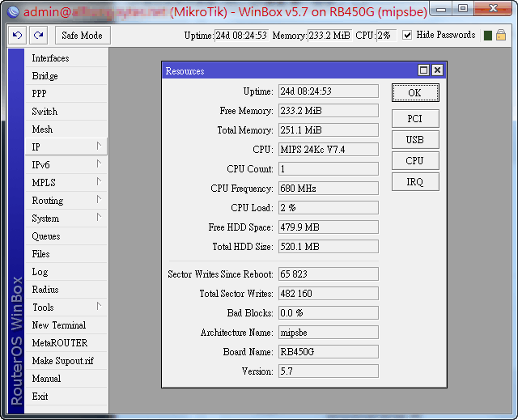
Task: Click the IRQ button
Action: point(415,181)
